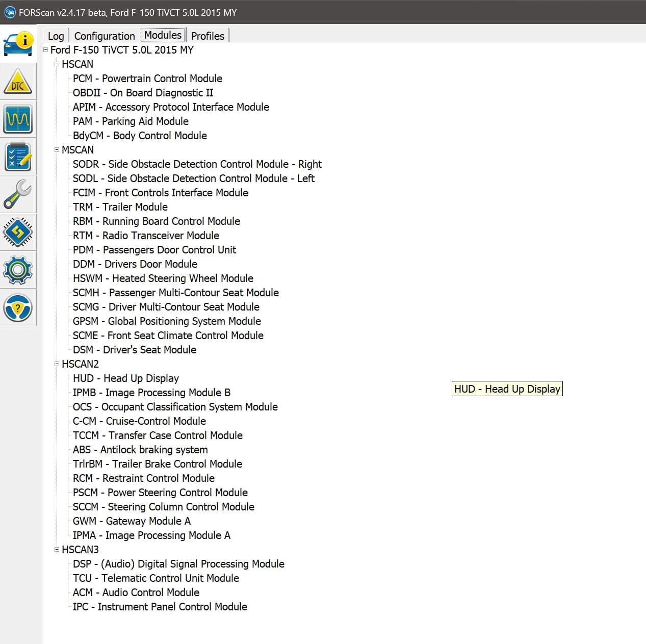Select HSWM - Heated Steering Wheel Module

coord(163,278)
